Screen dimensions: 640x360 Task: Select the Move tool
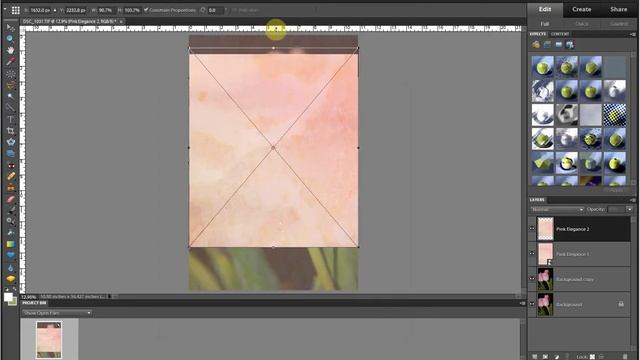click(10, 28)
